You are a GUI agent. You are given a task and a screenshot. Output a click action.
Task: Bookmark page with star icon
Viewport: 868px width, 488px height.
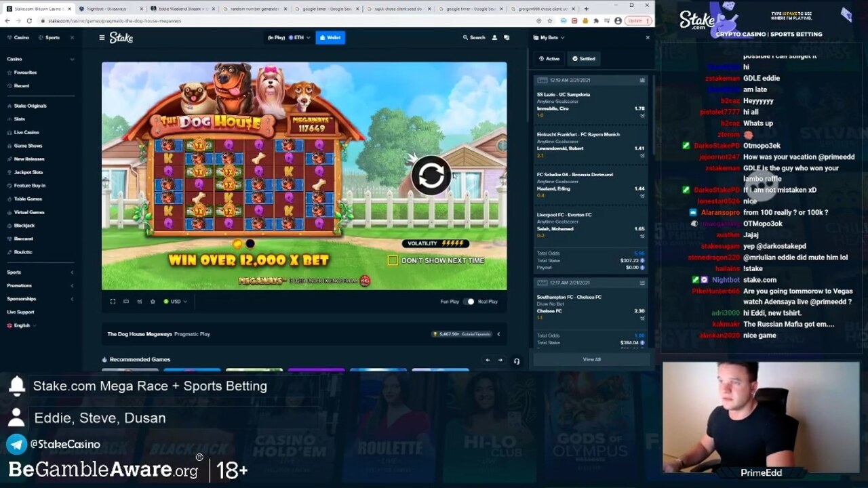pos(550,21)
